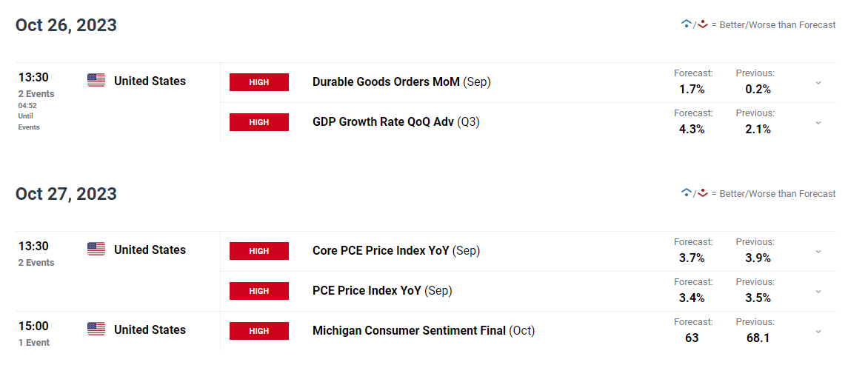Click US flag icon in 15:00 event row
The image size is (868, 385).
[x=96, y=329]
